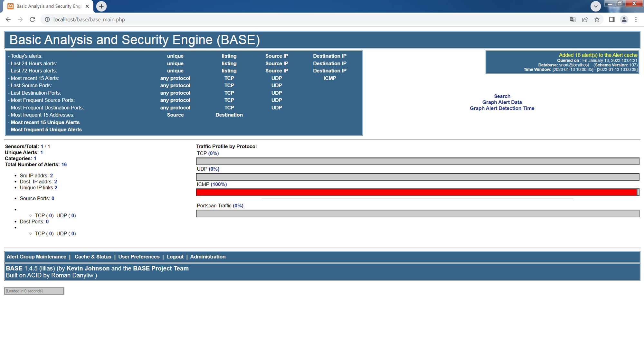644x360 pixels.
Task: Click the bookmark star icon
Action: tap(597, 20)
